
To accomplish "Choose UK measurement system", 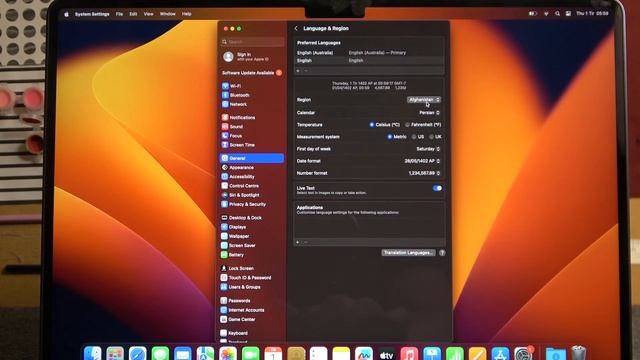I will [x=435, y=137].
